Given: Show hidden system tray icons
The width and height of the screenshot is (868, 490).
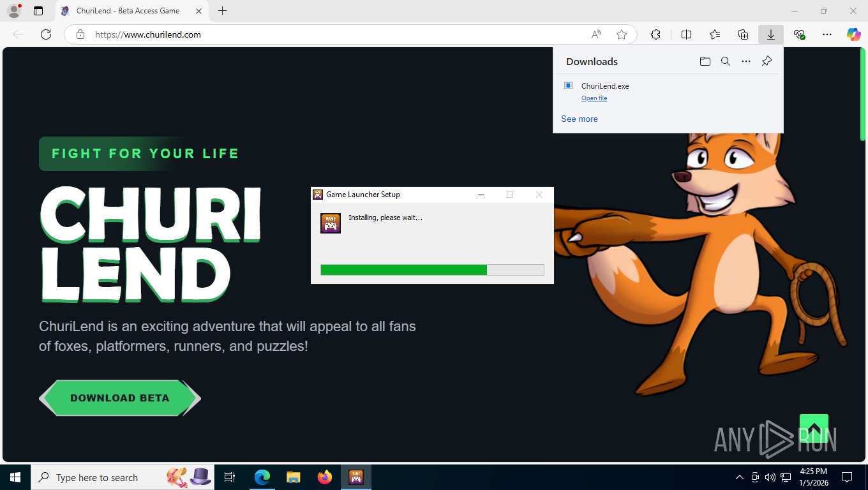Looking at the screenshot, I should (x=740, y=477).
